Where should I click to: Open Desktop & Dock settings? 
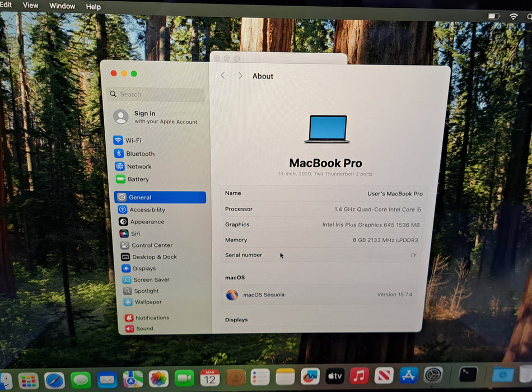pos(150,256)
